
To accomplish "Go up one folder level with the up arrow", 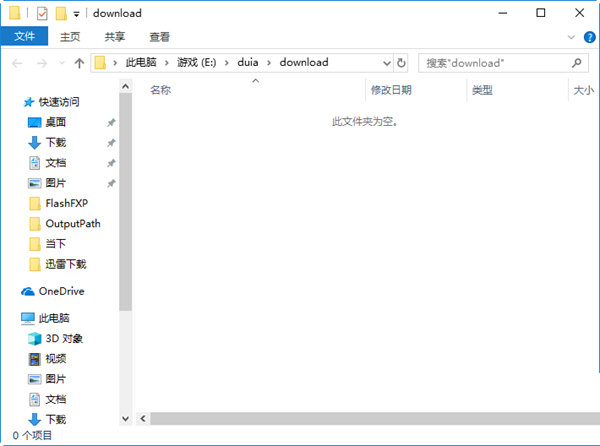I will point(79,63).
